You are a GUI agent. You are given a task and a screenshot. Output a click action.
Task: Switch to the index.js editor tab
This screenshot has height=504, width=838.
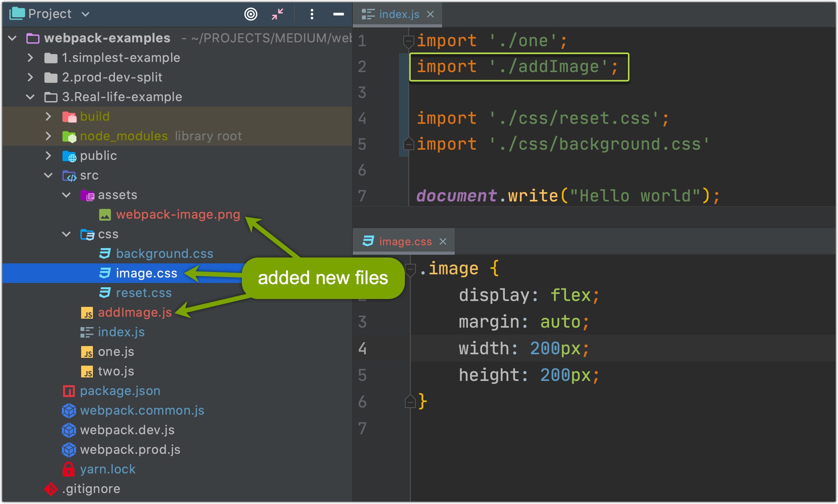point(399,15)
